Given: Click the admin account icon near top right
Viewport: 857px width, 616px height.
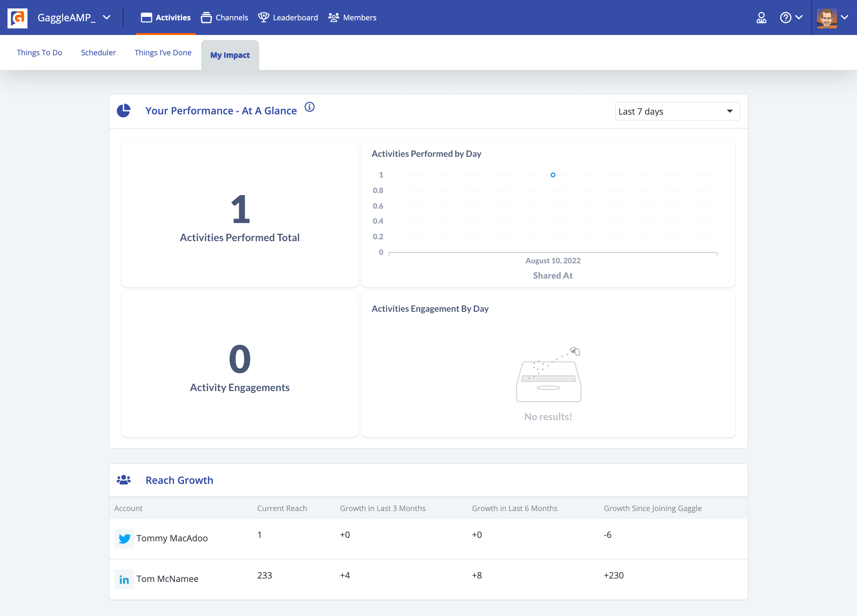Looking at the screenshot, I should pos(761,17).
